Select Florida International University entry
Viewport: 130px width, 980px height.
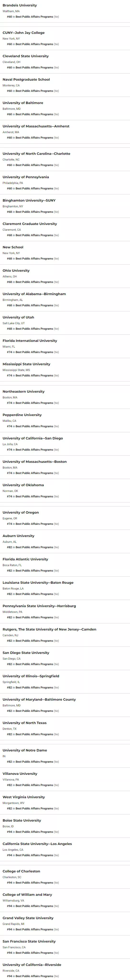tap(30, 341)
